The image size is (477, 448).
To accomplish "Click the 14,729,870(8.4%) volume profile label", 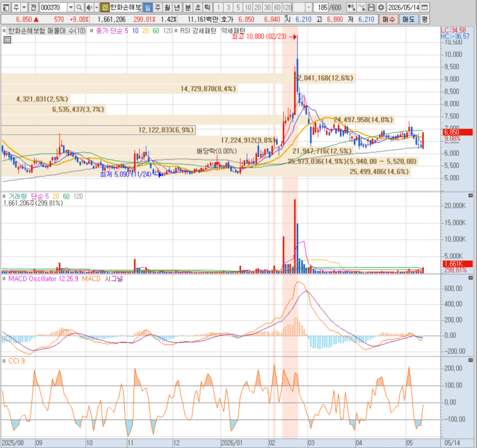I will [x=208, y=89].
